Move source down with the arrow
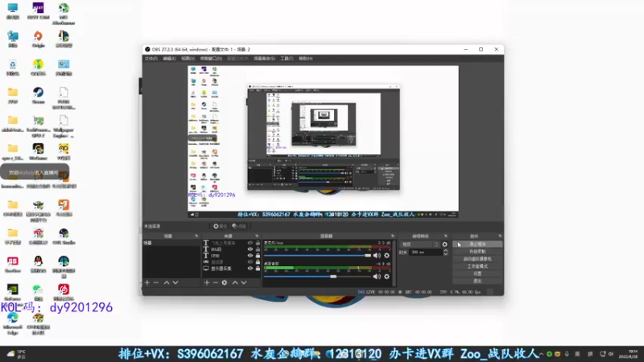The image size is (644, 362). (x=244, y=282)
